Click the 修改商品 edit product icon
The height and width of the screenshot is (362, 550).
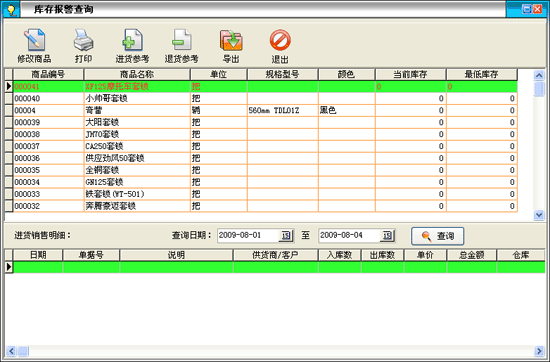tap(34, 40)
